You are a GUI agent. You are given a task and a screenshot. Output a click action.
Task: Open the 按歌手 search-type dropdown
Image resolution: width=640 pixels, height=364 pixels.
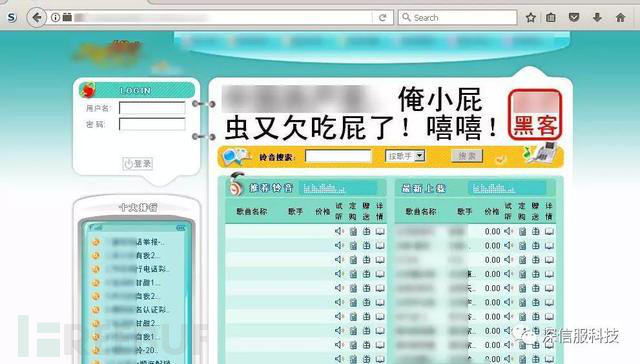tap(405, 156)
